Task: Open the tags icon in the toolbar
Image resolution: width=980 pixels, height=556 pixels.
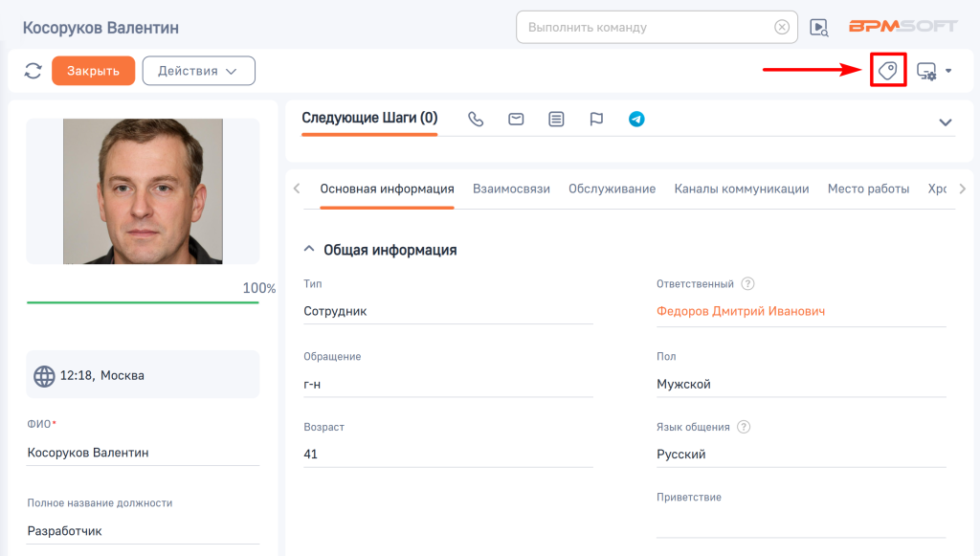Action: 888,71
